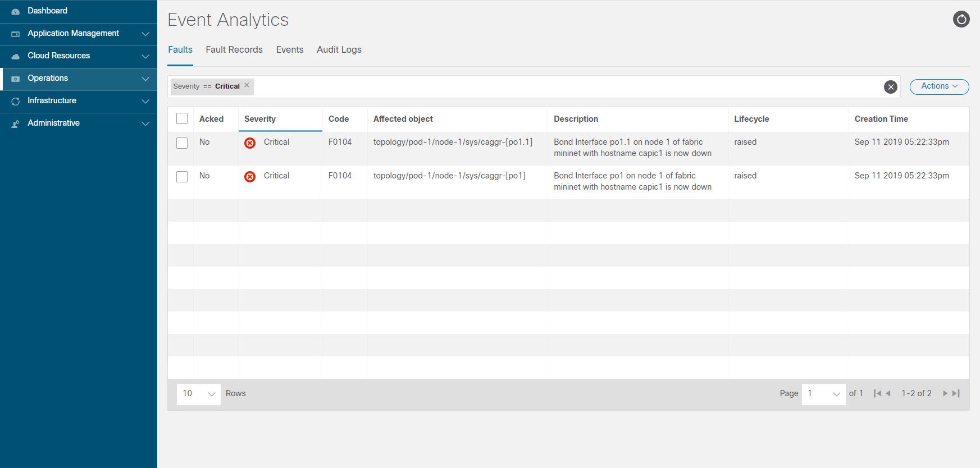This screenshot has width=980, height=468.
Task: Click the Dashboard sidebar icon
Action: [x=16, y=11]
